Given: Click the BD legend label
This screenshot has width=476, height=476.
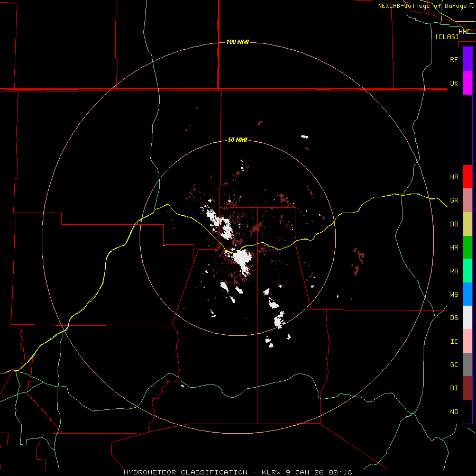Looking at the screenshot, I should 454,224.
